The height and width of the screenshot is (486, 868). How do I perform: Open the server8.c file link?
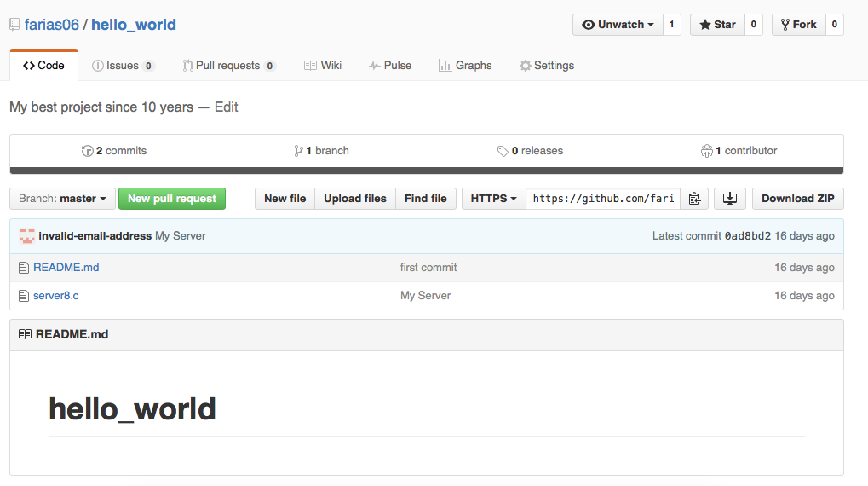[56, 296]
